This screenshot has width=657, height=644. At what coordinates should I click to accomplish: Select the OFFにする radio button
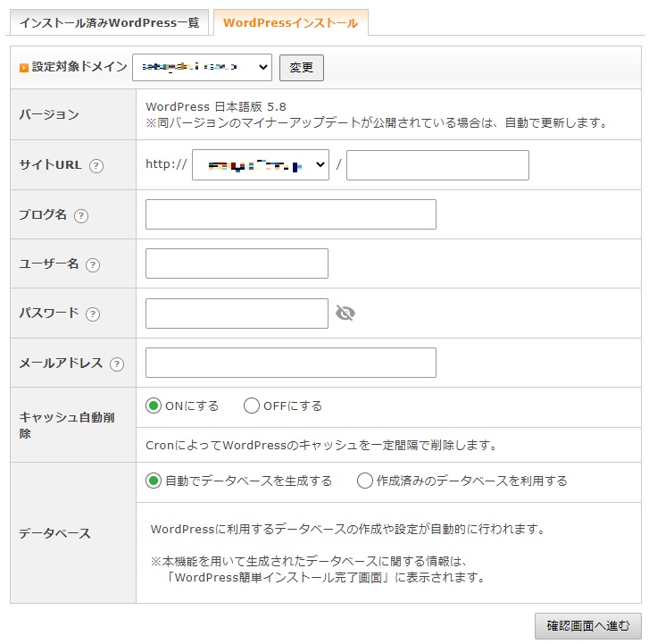252,406
